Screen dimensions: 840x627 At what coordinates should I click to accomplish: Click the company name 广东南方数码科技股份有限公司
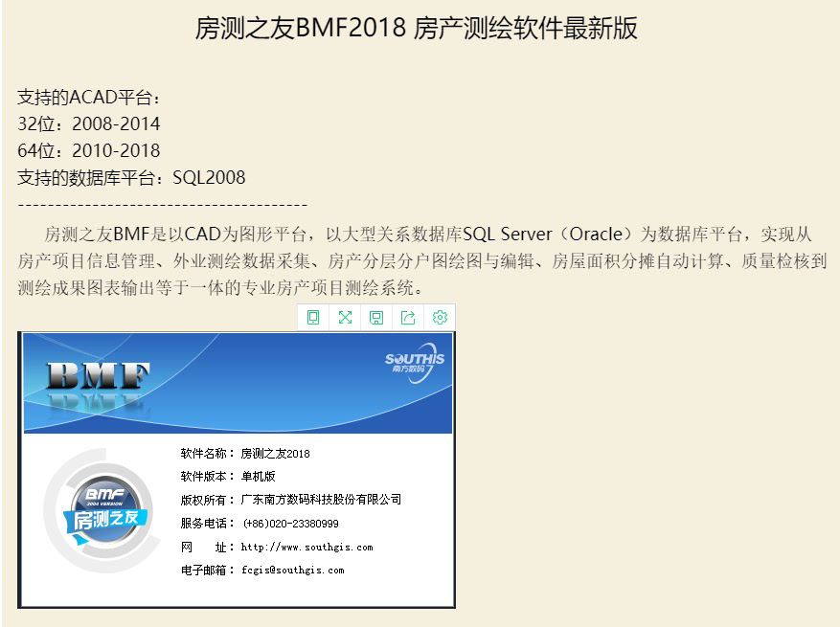pos(321,500)
